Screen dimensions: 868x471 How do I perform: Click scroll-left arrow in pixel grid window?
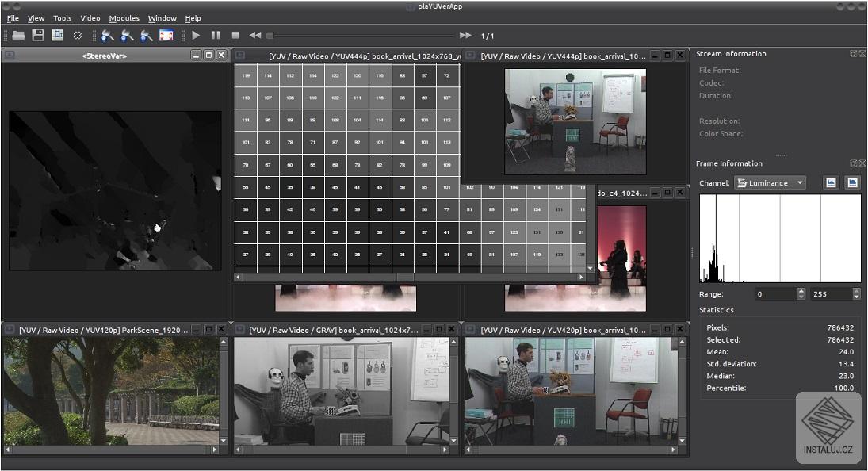click(239, 277)
